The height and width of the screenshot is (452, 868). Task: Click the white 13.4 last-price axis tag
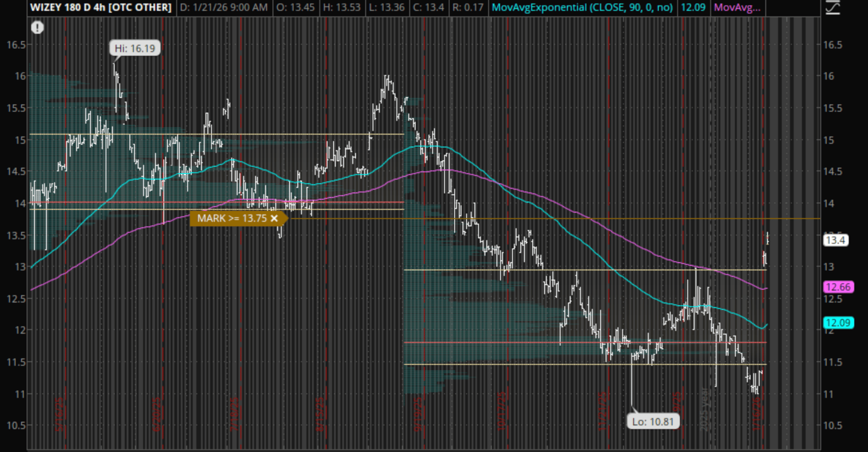835,240
